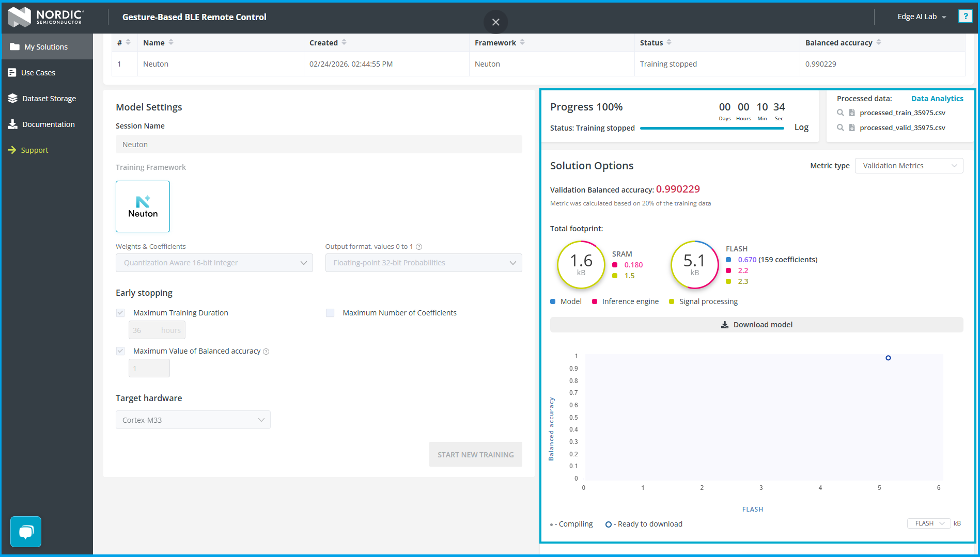This screenshot has height=557, width=980.
Task: Open the help question mark icon
Action: 965,17
